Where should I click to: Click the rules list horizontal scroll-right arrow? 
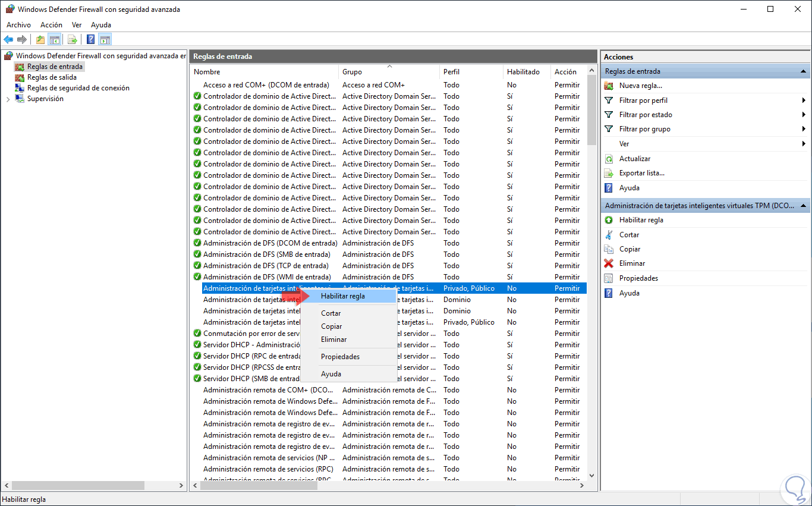(x=582, y=486)
